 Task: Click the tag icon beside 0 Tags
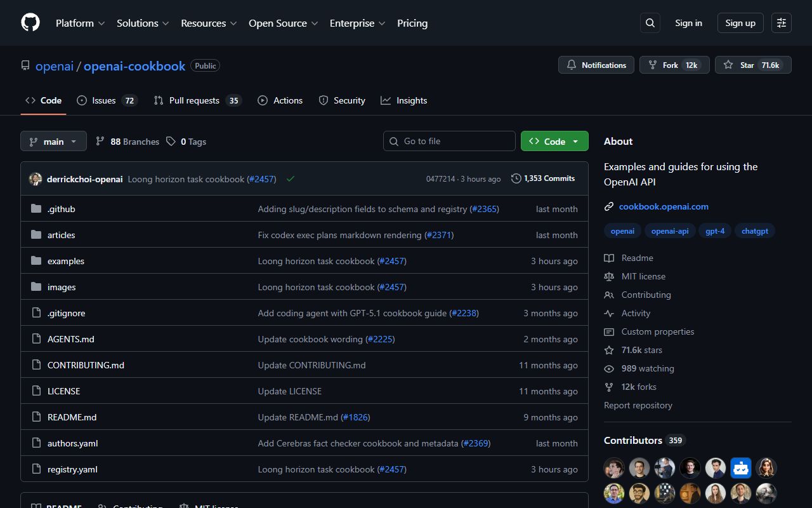pos(171,141)
